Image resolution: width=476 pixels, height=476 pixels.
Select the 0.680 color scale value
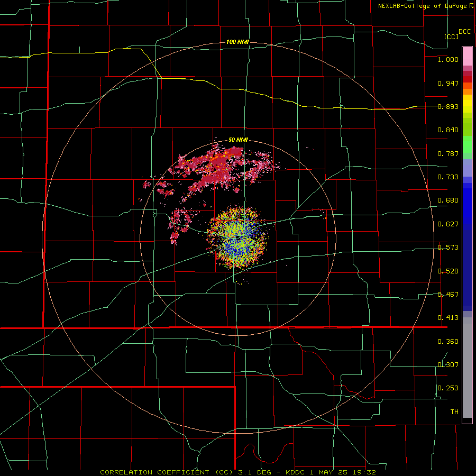pyautogui.click(x=448, y=200)
